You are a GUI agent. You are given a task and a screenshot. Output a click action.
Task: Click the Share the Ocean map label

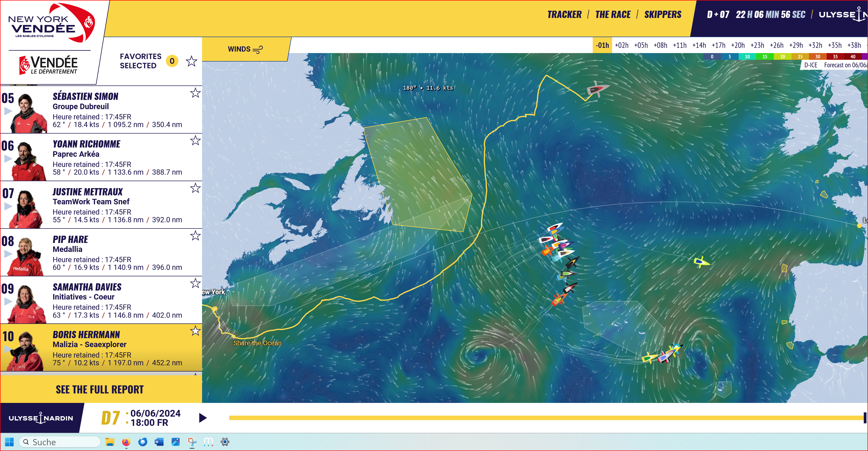(x=257, y=343)
